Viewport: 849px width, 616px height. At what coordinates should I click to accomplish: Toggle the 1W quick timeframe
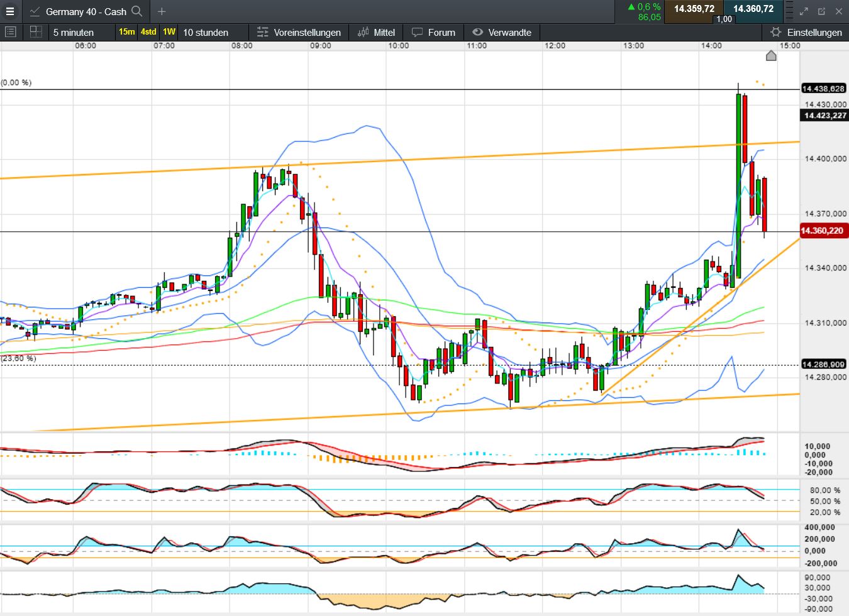pos(169,32)
